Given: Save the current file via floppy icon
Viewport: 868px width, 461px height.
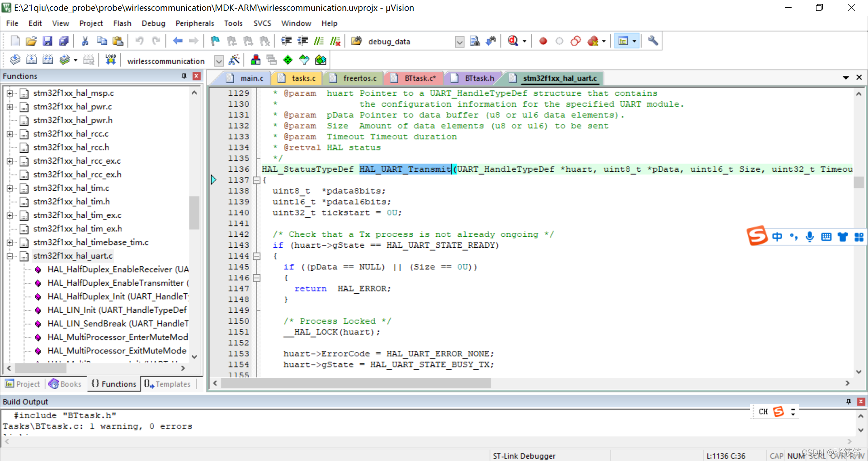Looking at the screenshot, I should (x=47, y=41).
